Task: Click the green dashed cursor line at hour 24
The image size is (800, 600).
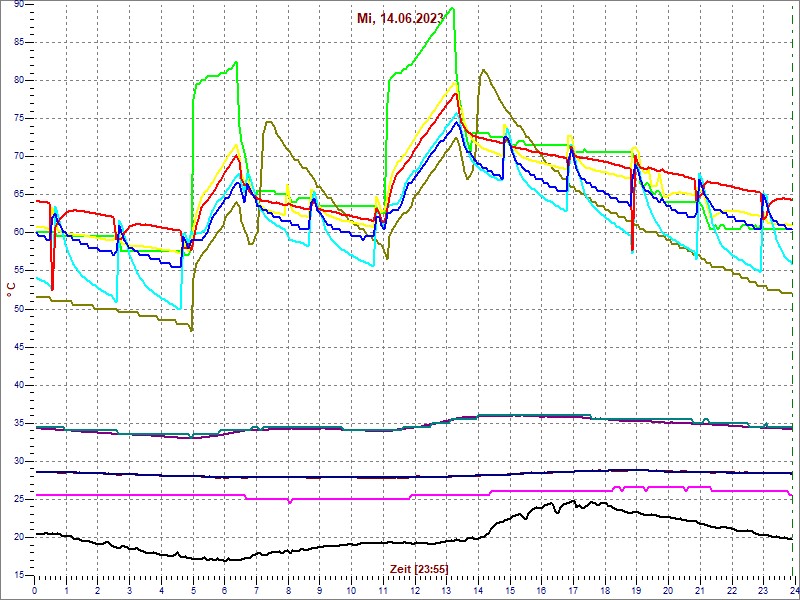Action: (x=795, y=291)
